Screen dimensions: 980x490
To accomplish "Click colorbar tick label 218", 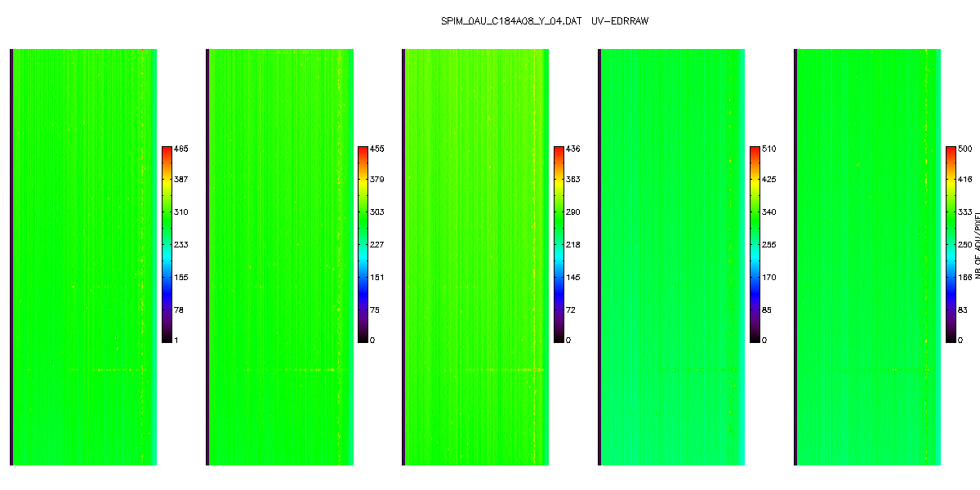I will pyautogui.click(x=573, y=245).
